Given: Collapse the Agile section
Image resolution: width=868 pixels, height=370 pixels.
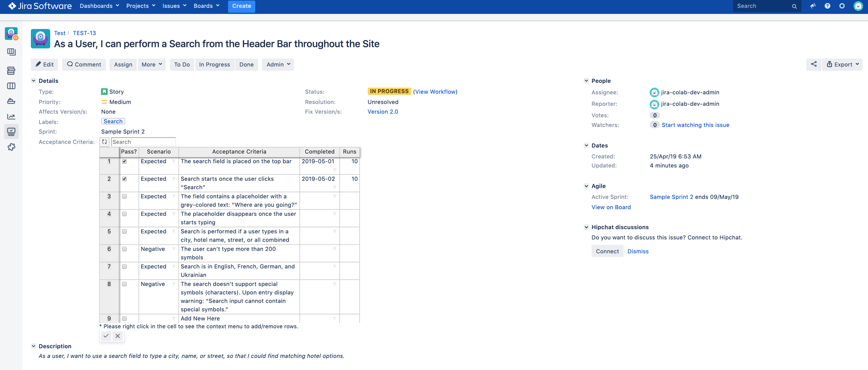Looking at the screenshot, I should click(586, 186).
